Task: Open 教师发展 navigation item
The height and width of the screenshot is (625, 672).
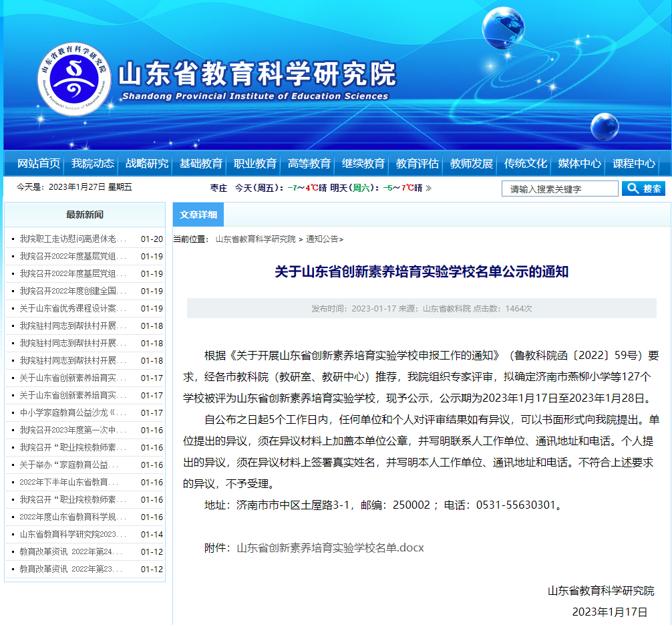Action: pos(471,163)
